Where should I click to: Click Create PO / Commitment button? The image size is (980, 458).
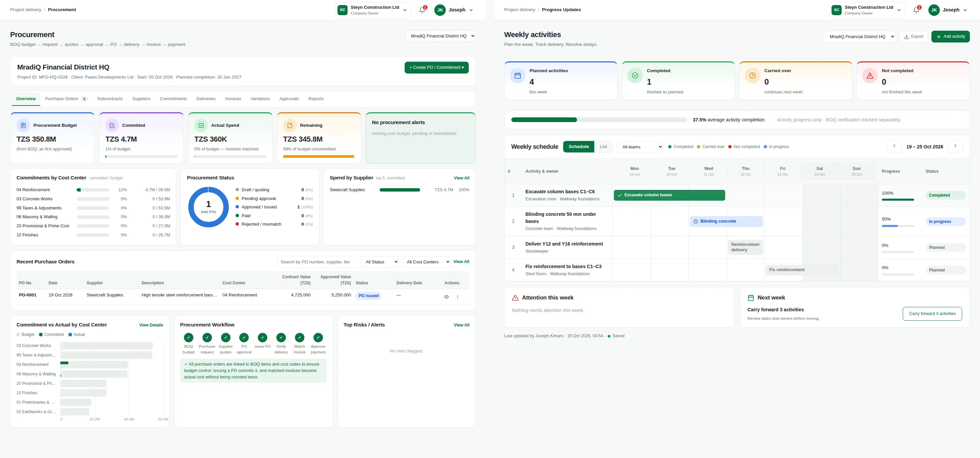tap(436, 68)
